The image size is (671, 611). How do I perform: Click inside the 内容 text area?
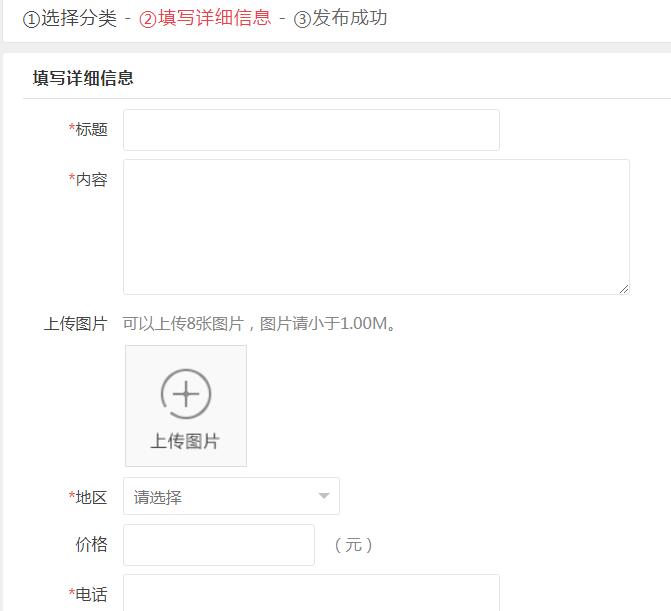click(376, 226)
